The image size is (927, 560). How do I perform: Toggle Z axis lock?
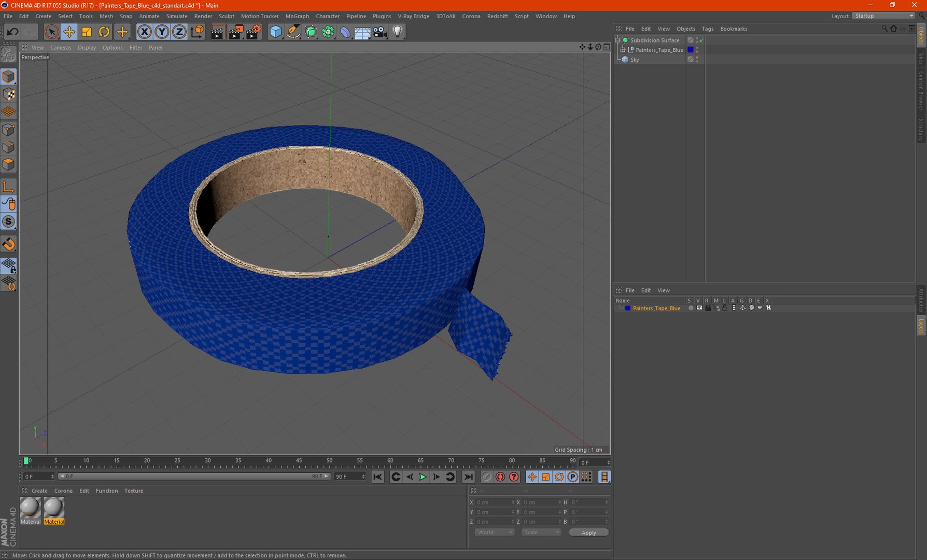click(x=179, y=32)
